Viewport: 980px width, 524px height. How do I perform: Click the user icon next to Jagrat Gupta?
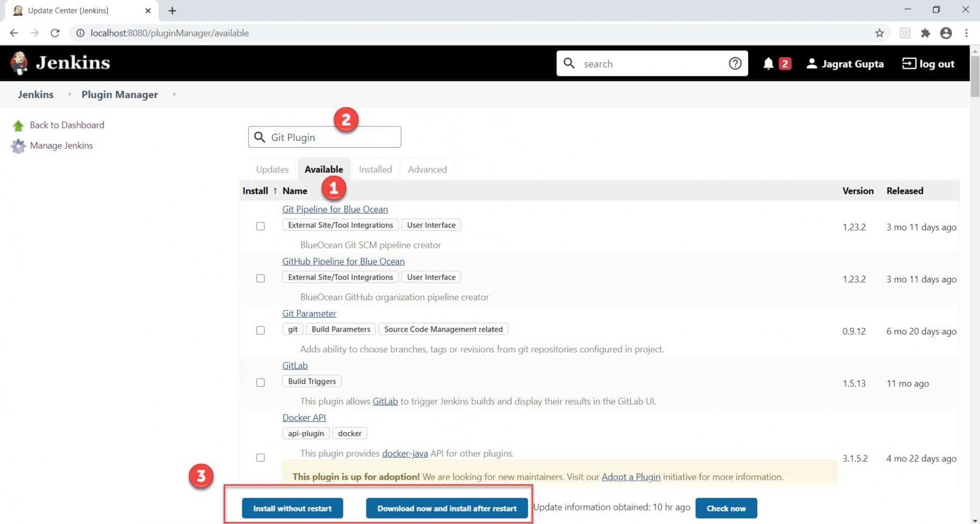(812, 63)
